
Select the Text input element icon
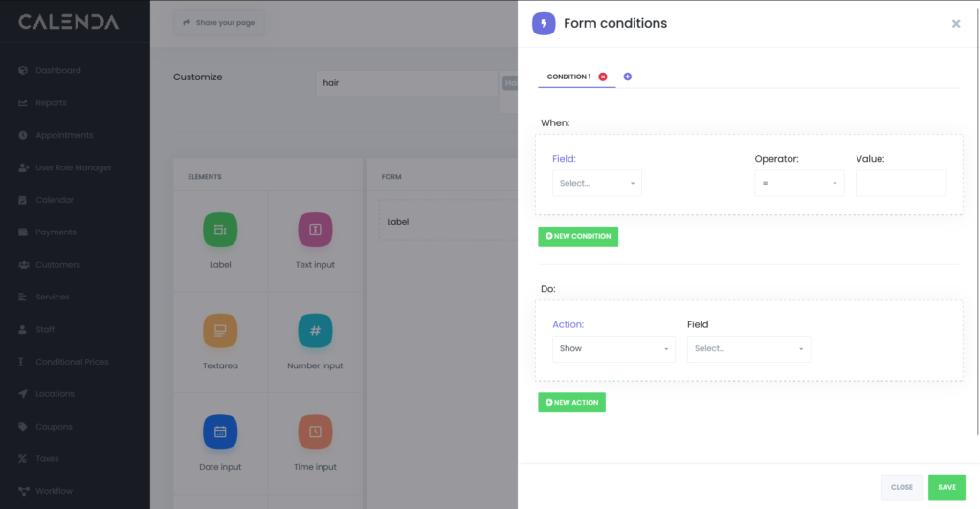(x=315, y=230)
